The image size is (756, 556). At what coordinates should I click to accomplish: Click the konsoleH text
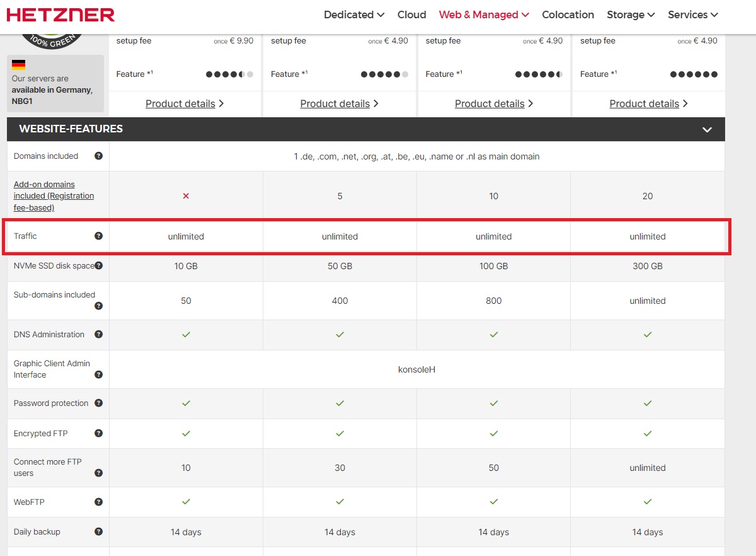(416, 369)
